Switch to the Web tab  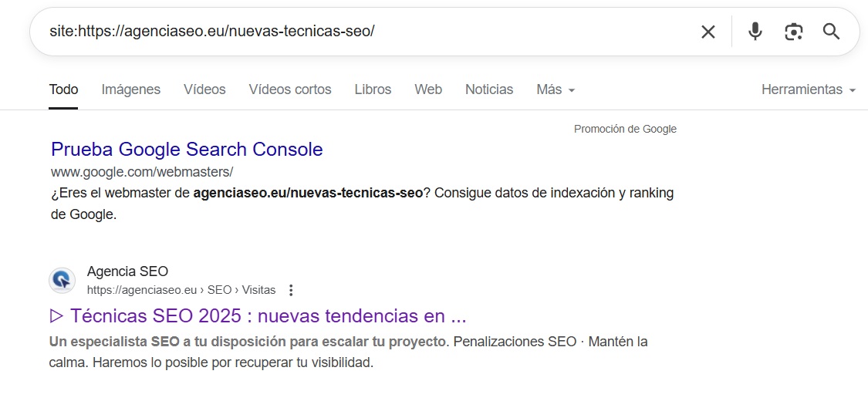pos(428,89)
